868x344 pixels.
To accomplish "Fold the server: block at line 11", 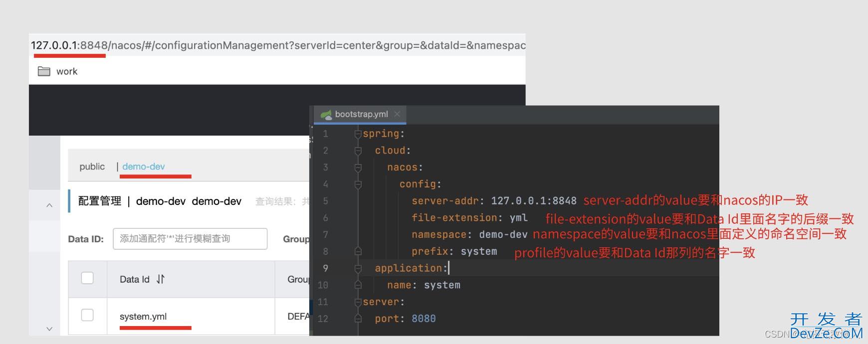I will pyautogui.click(x=358, y=302).
